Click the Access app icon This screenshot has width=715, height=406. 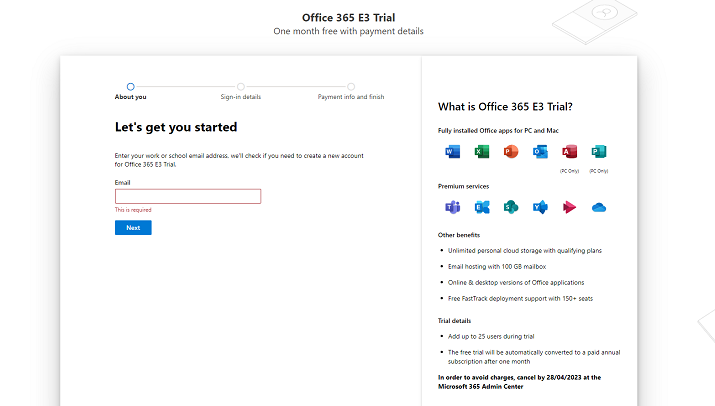click(x=570, y=151)
